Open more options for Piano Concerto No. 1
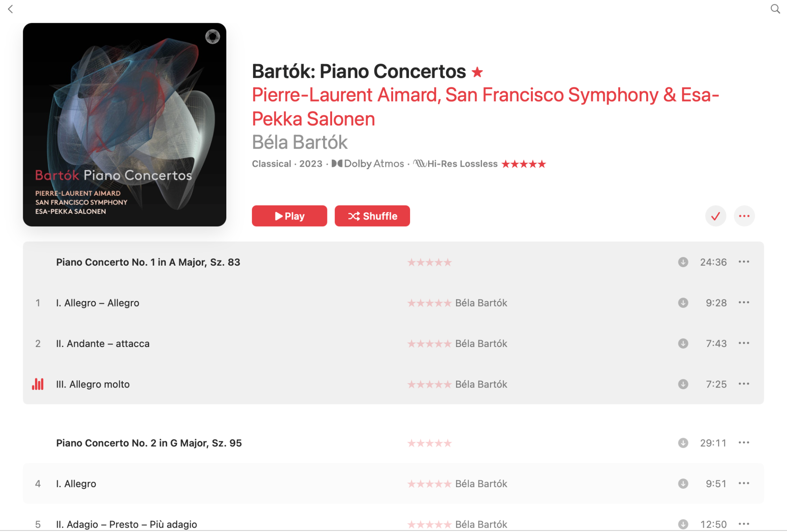The width and height of the screenshot is (787, 532). pos(744,262)
